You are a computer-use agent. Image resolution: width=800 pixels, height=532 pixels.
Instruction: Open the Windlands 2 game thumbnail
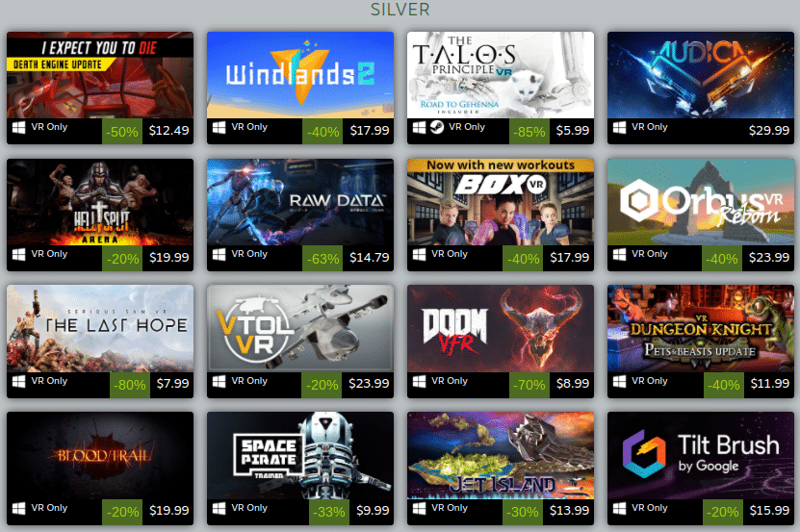(300, 75)
